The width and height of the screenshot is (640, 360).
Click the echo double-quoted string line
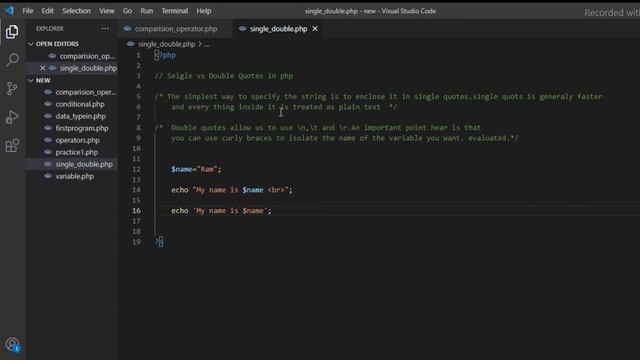click(x=232, y=190)
